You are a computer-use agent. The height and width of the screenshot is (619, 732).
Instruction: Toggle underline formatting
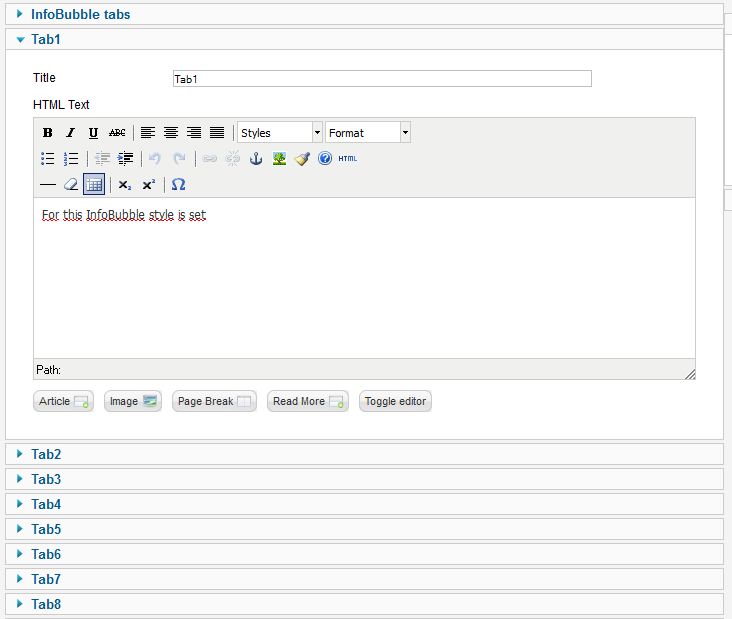coord(93,133)
